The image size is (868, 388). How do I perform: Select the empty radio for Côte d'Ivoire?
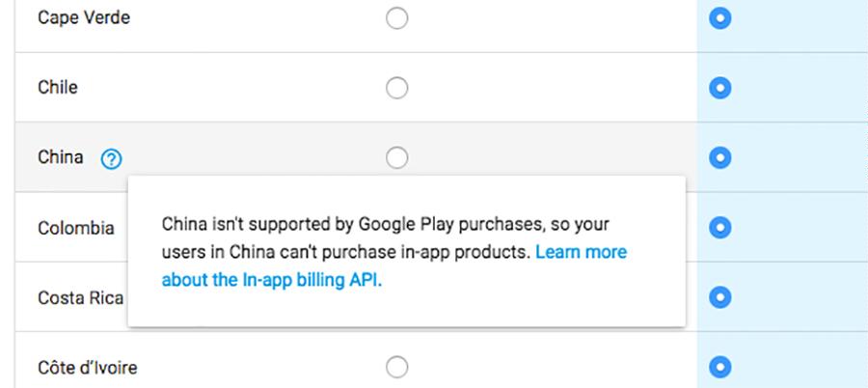pos(397,368)
